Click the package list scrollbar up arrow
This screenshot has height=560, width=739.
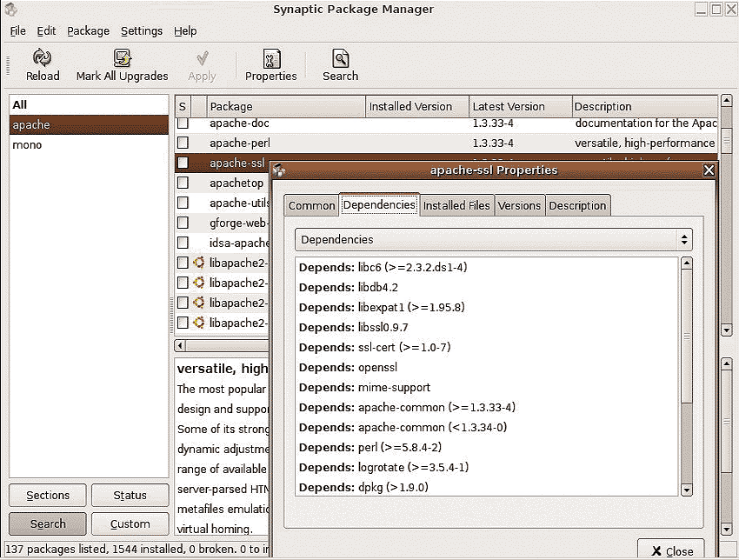pyautogui.click(x=727, y=100)
